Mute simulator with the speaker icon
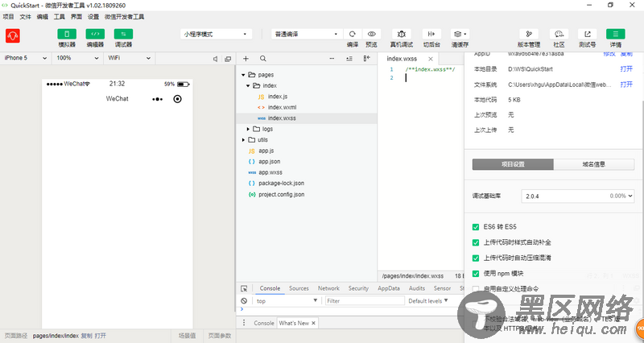The image size is (644, 343). pos(215,59)
